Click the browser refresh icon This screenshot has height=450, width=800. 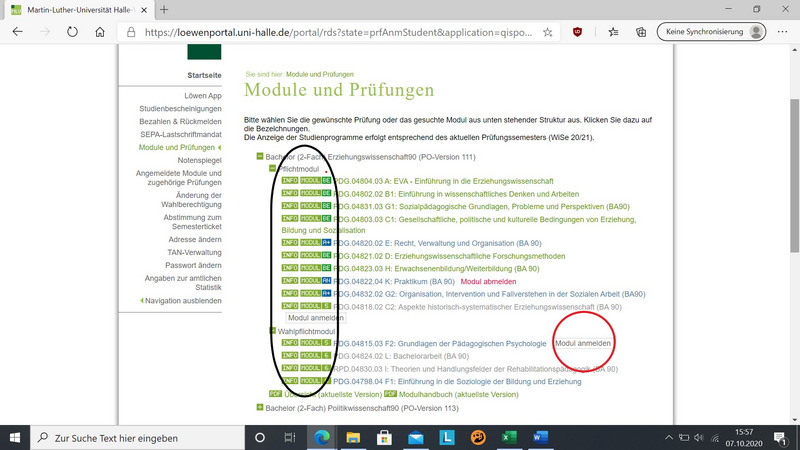72,31
